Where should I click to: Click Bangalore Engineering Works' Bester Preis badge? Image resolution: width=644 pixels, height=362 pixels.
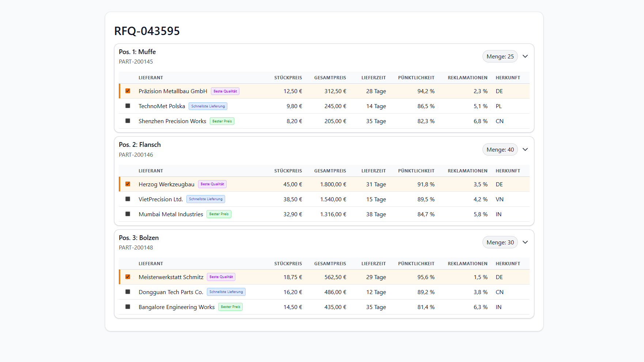230,307
